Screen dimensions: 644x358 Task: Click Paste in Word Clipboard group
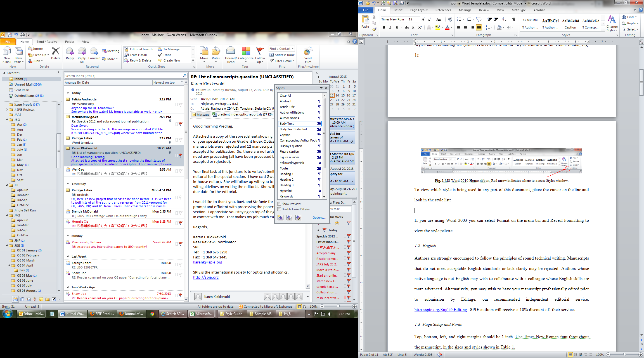click(365, 23)
